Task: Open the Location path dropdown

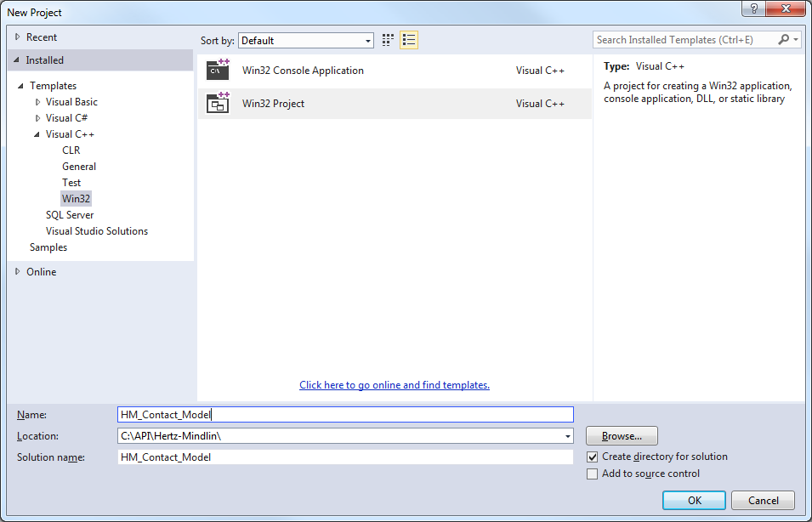Action: (x=567, y=436)
